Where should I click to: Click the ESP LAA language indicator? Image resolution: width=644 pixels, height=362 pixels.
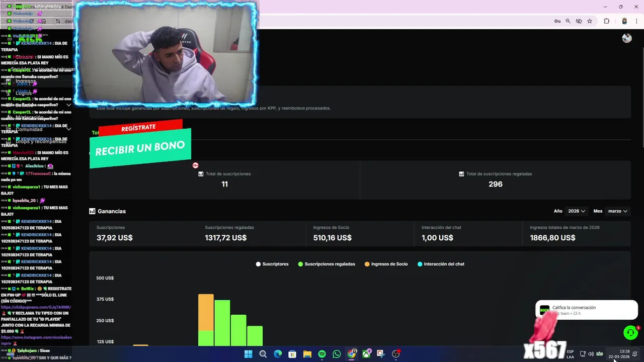click(570, 354)
